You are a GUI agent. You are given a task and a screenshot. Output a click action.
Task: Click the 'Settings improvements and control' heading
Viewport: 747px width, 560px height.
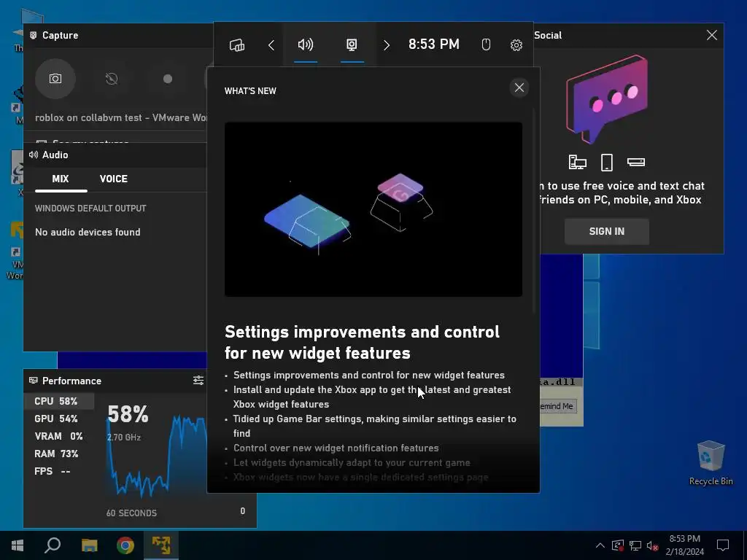click(x=362, y=343)
